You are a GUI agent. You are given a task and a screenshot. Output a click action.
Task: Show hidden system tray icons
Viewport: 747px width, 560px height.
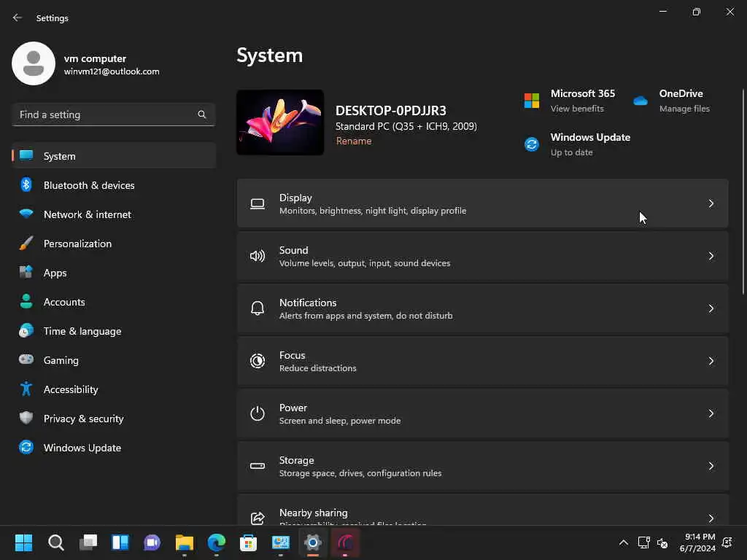click(623, 542)
